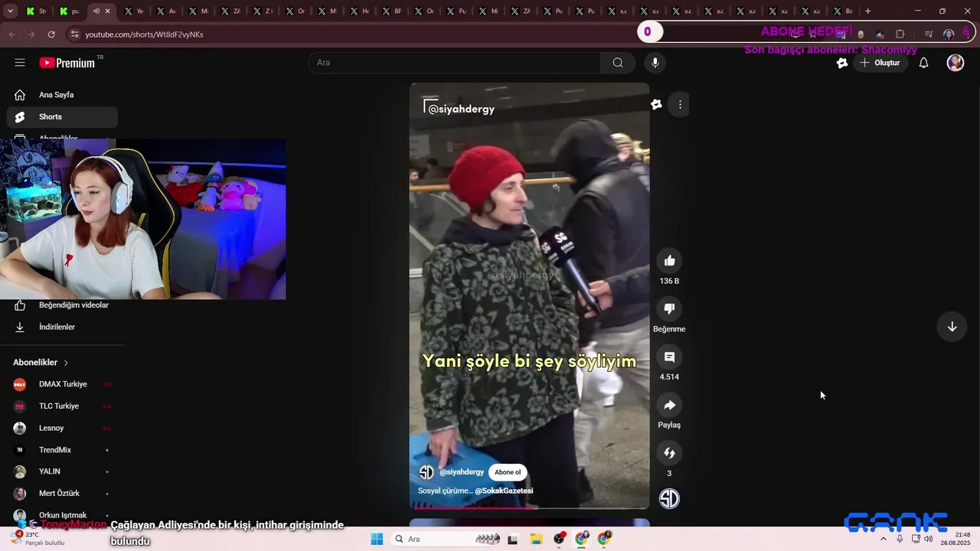980x551 pixels.
Task: Like the short with thumbs up
Action: pos(669,261)
